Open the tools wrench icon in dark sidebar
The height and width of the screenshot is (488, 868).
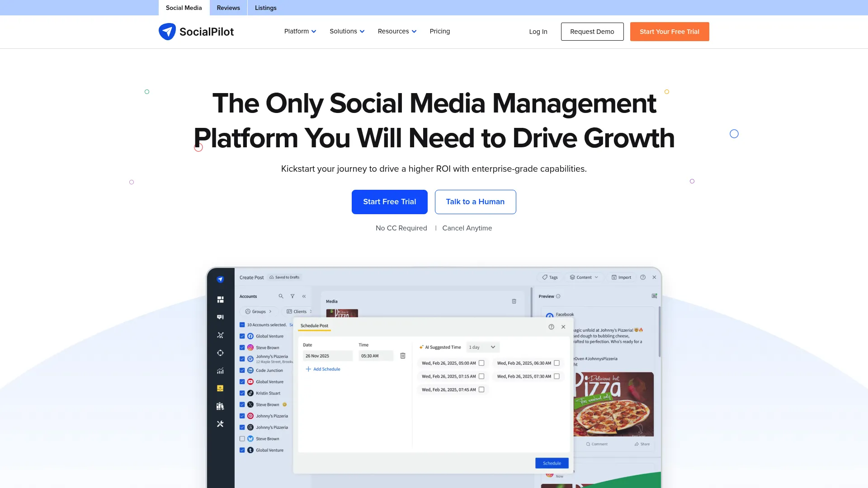tap(220, 424)
